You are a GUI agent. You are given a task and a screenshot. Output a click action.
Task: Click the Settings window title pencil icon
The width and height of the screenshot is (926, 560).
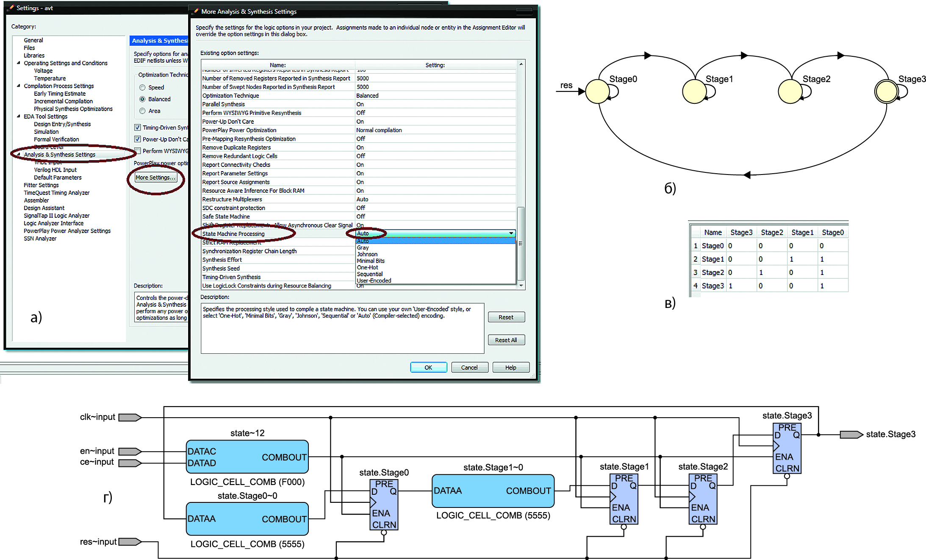[x=11, y=8]
